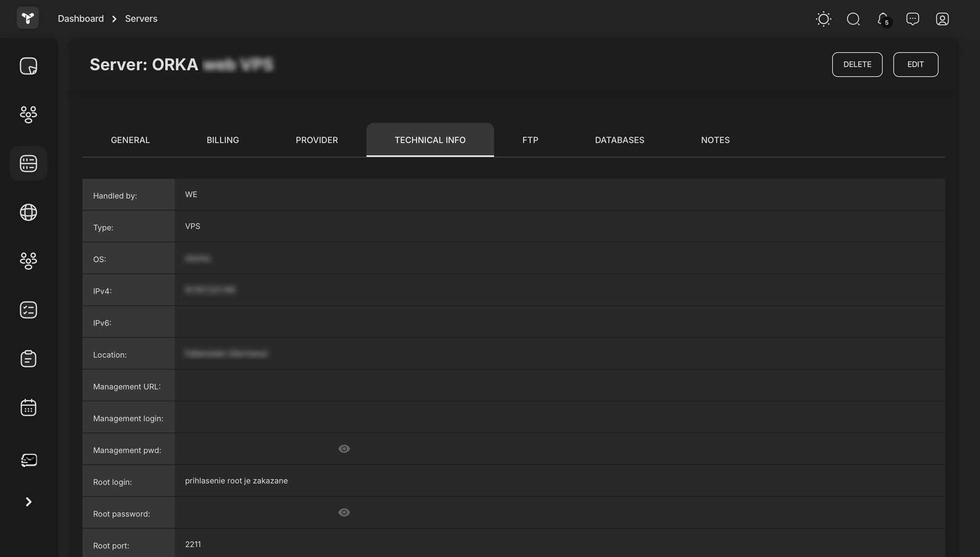Open the user profile icon

tap(942, 19)
